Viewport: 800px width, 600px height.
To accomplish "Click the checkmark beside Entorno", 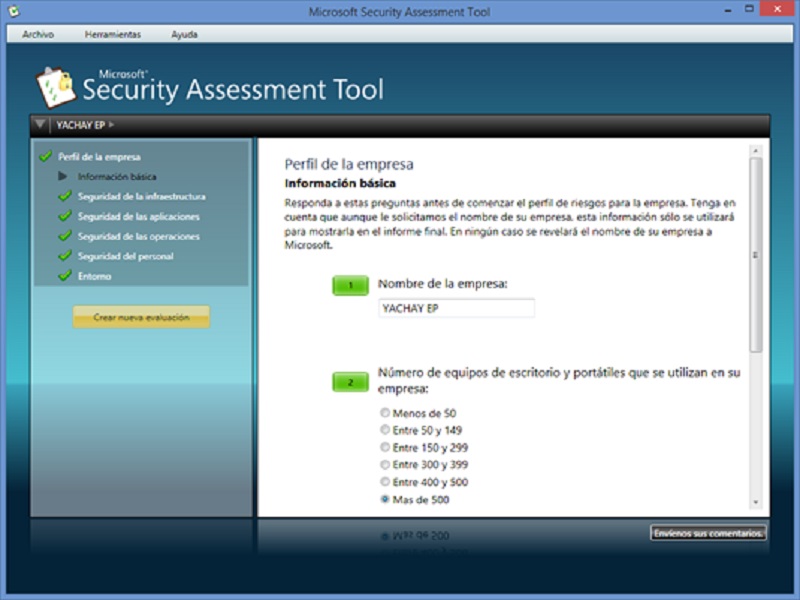I will tap(65, 276).
